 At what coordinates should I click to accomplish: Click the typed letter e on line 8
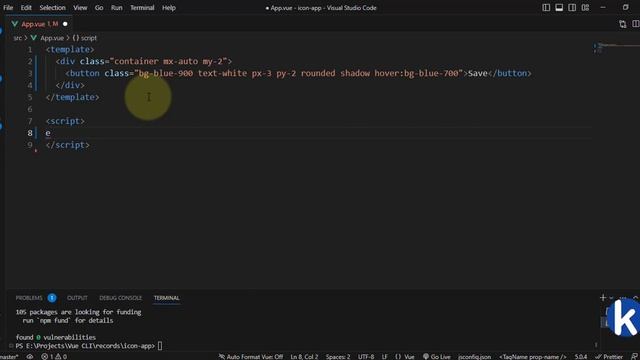click(48, 133)
